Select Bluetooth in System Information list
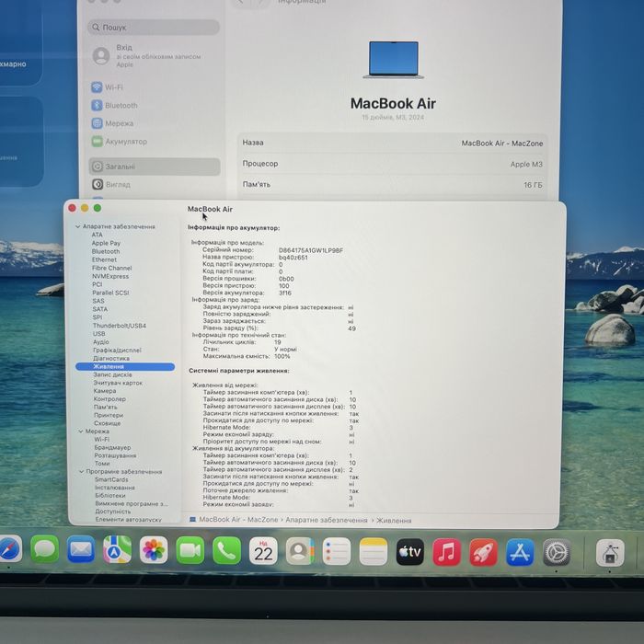Image resolution: width=644 pixels, height=644 pixels. pos(106,251)
